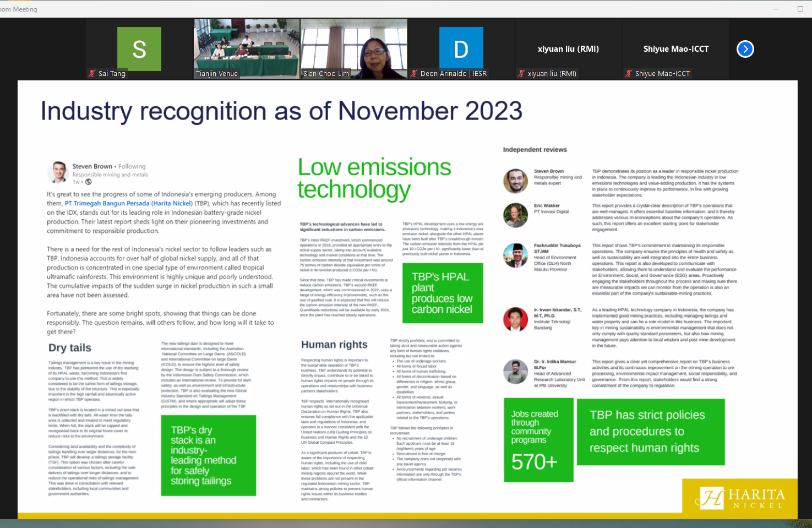Image resolution: width=812 pixels, height=528 pixels.
Task: Open the PT Trimegah Bangun Persada link
Action: tap(128, 203)
